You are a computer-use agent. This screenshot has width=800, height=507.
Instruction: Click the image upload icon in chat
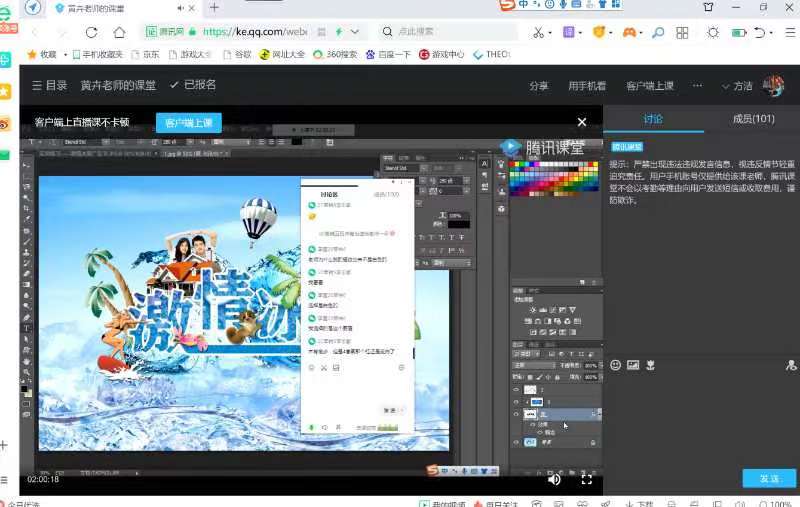tap(633, 365)
